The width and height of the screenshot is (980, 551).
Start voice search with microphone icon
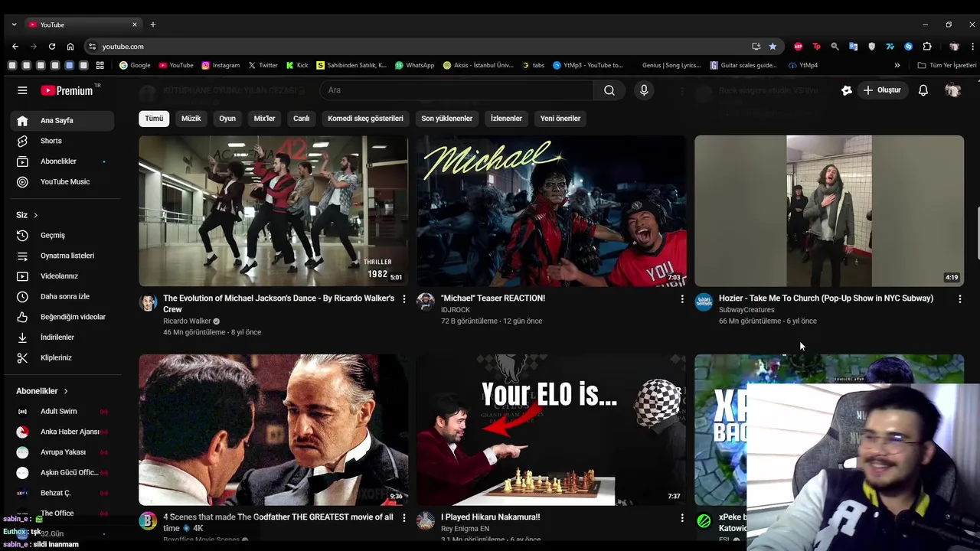(644, 90)
